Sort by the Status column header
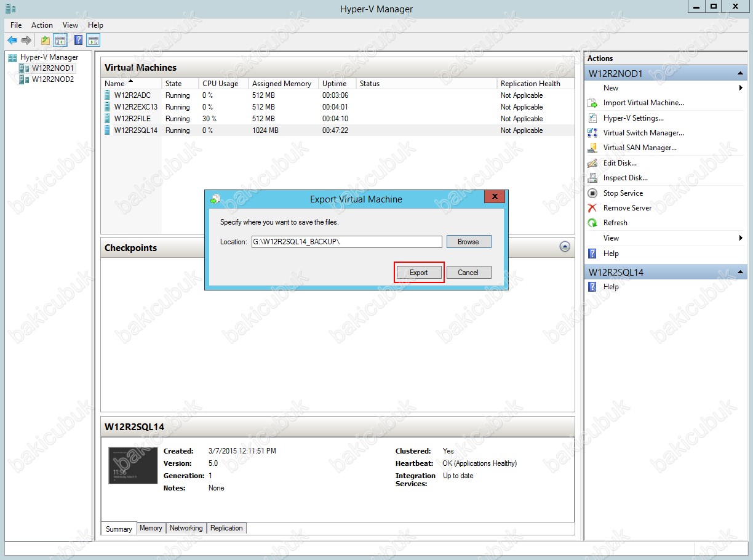753x560 pixels. [426, 84]
